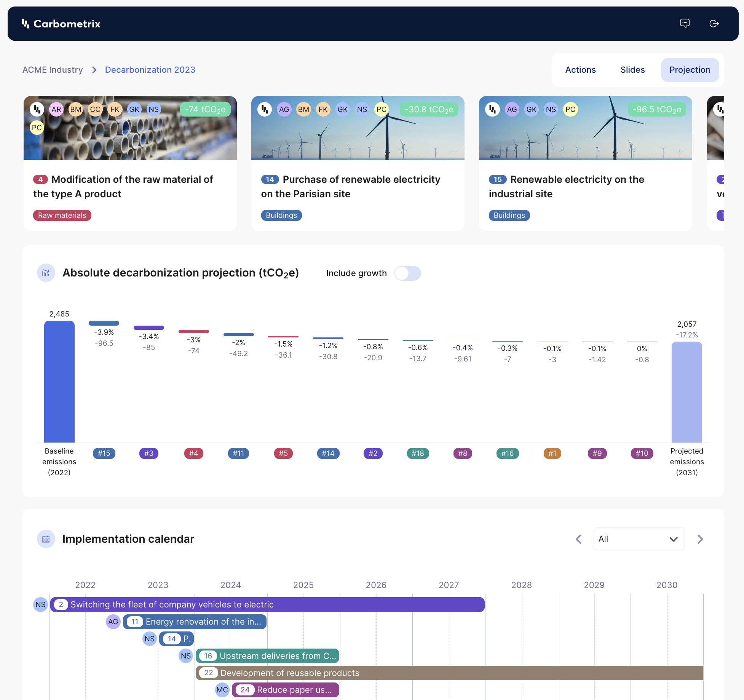744x700 pixels.
Task: Click MC avatar next to Reduce paper bar
Action: point(222,690)
